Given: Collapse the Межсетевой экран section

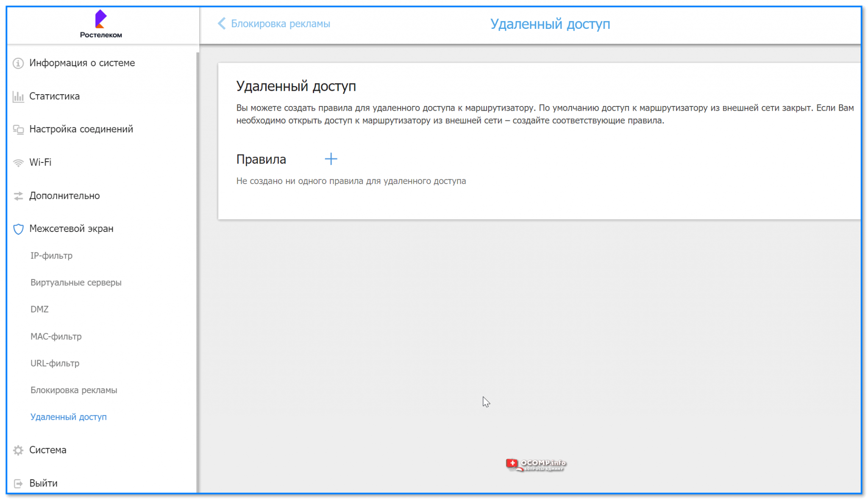Looking at the screenshot, I should click(x=72, y=229).
